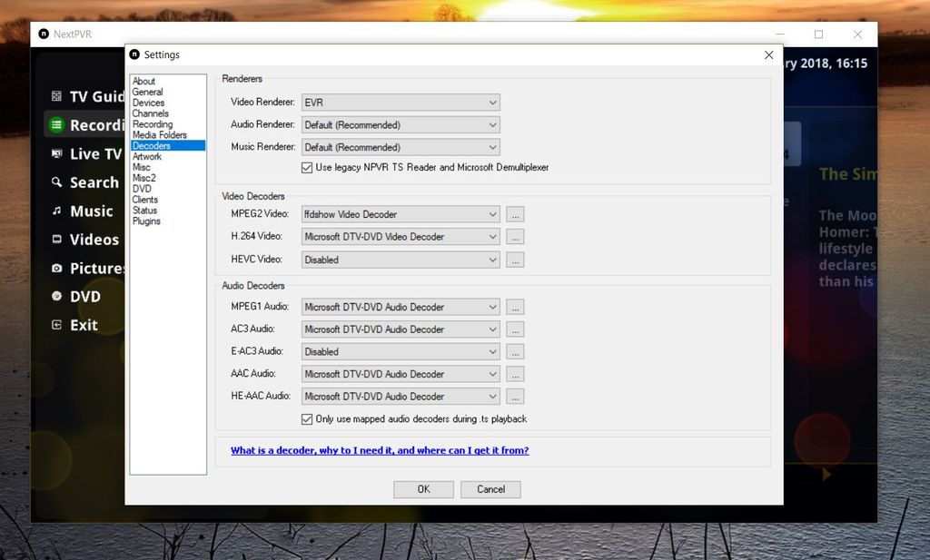Toggle legacy NPVR TS Reader checkbox
The image size is (930, 560).
point(307,167)
